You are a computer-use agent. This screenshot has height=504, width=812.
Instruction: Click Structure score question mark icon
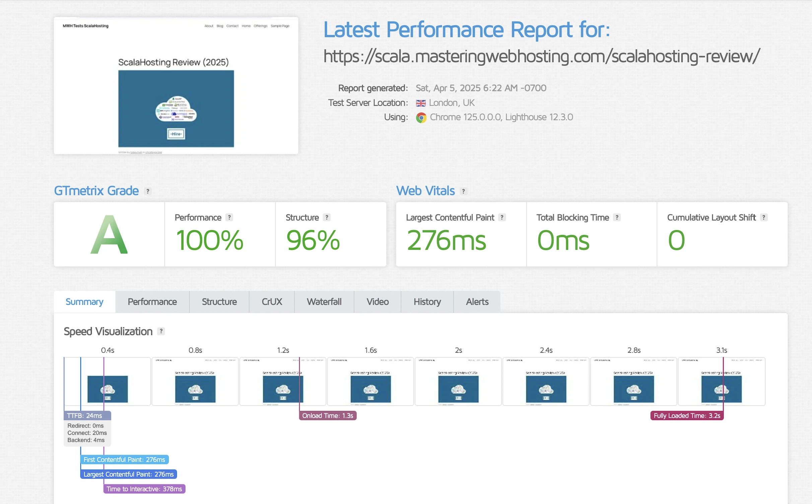(x=327, y=217)
